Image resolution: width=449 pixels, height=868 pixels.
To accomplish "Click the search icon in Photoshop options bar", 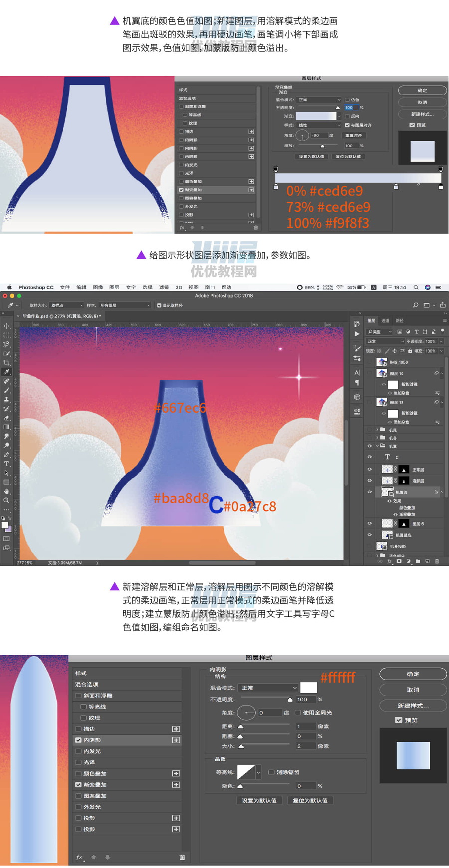I will (x=415, y=305).
